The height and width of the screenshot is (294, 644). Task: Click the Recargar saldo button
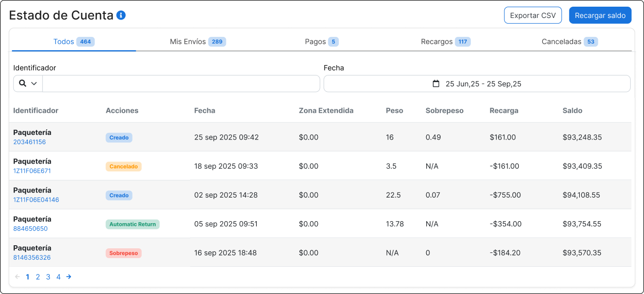point(600,15)
